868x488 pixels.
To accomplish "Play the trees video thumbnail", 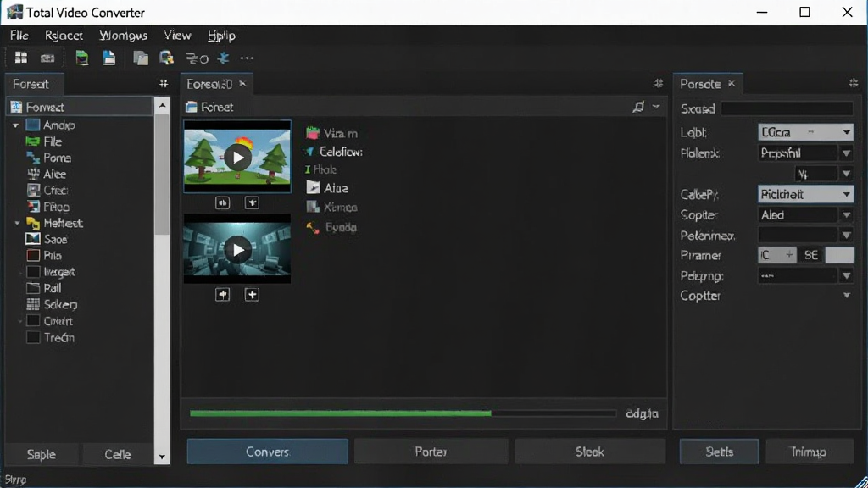I will [x=237, y=158].
